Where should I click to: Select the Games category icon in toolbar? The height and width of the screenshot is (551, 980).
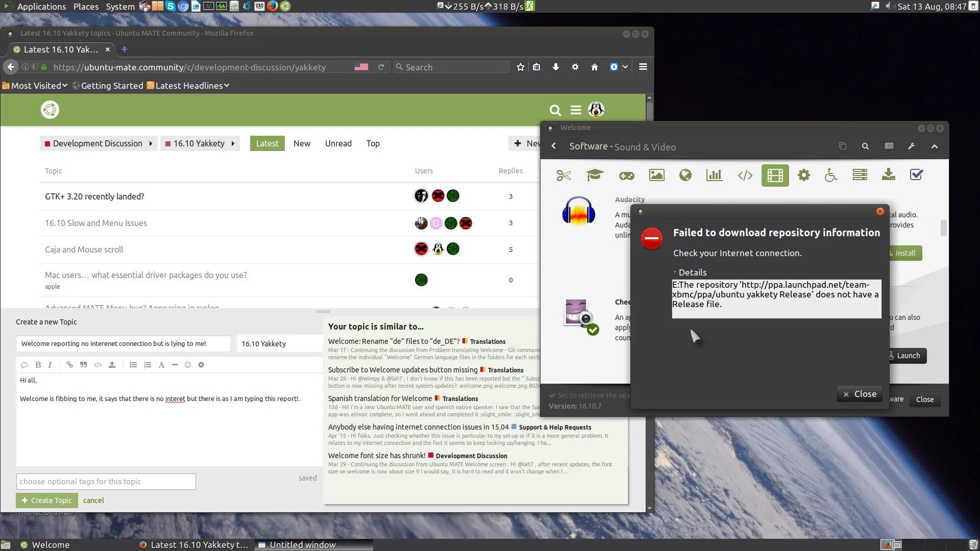(x=626, y=175)
